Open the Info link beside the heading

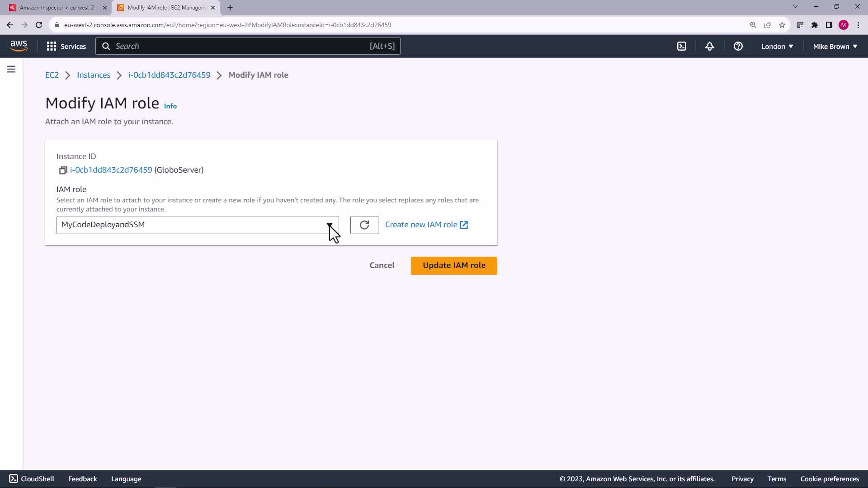pos(170,106)
